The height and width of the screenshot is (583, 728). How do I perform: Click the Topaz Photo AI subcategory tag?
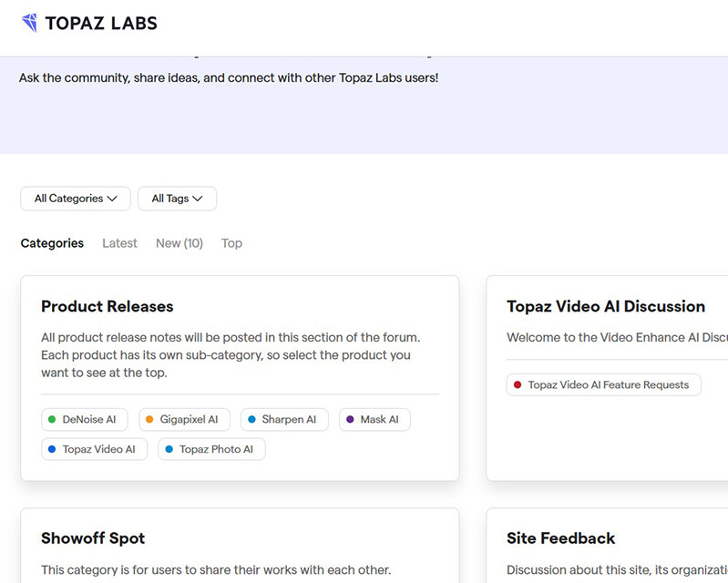click(211, 449)
